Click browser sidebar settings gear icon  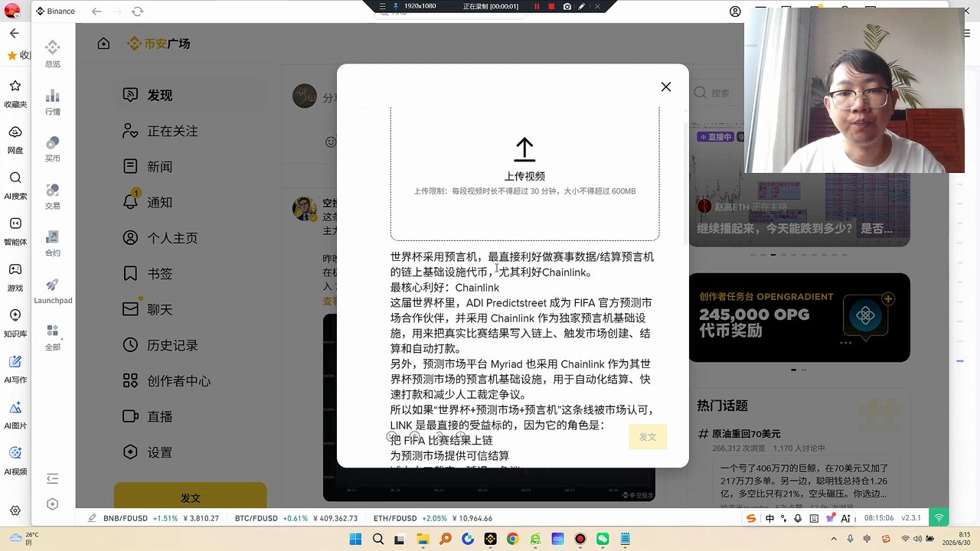[15, 512]
